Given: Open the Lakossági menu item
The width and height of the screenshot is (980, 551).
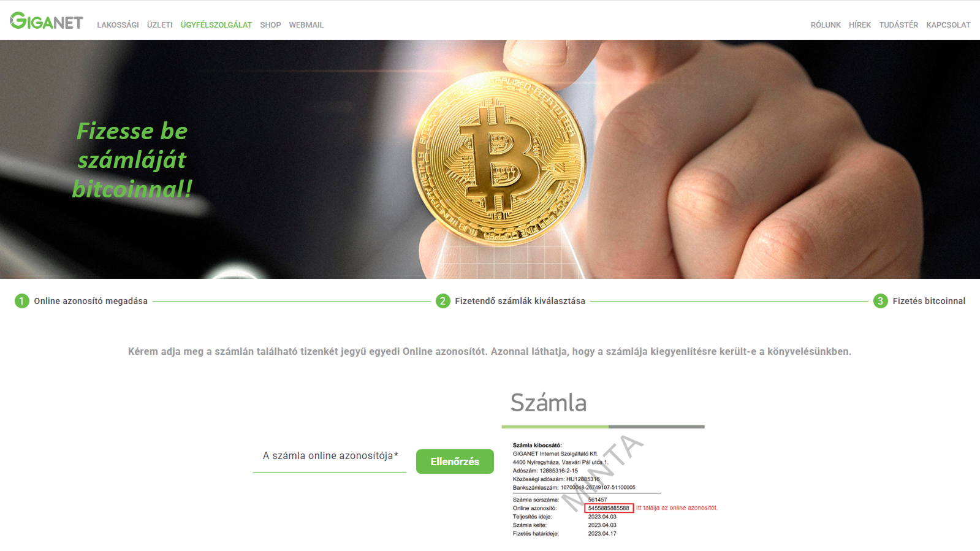Looking at the screenshot, I should tap(118, 25).
